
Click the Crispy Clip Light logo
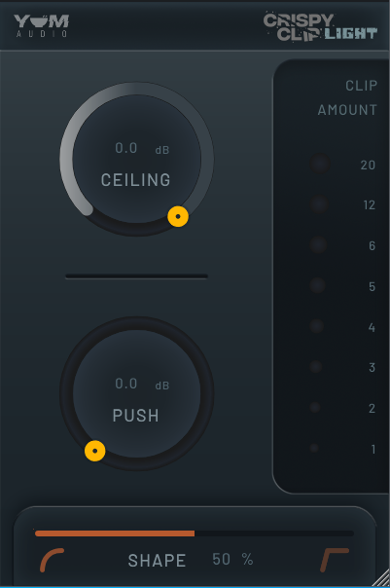tap(320, 26)
